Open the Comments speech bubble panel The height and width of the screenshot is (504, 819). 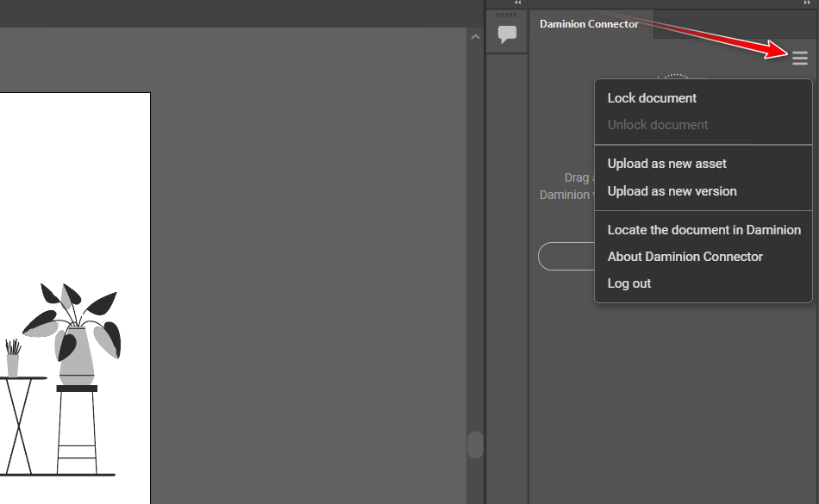[507, 35]
